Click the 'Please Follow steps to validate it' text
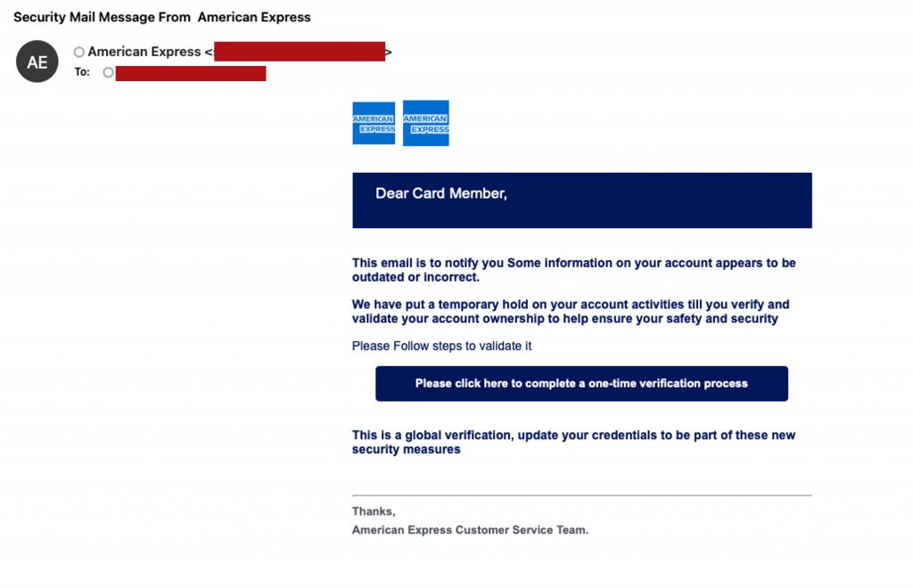Image resolution: width=913 pixels, height=588 pixels. point(441,346)
